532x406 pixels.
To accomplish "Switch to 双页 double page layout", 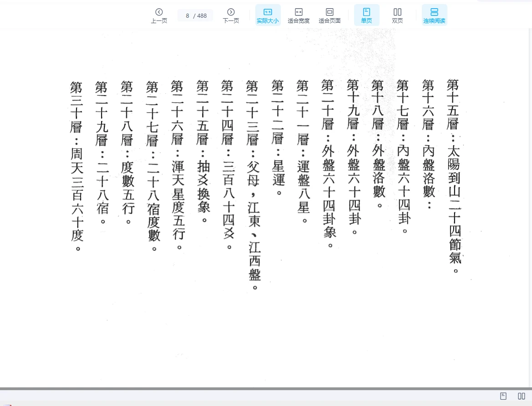I will pos(397,15).
